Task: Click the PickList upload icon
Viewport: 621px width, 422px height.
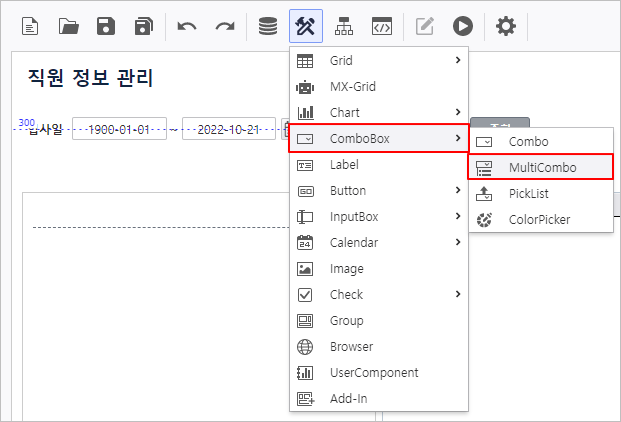Action: tap(484, 194)
